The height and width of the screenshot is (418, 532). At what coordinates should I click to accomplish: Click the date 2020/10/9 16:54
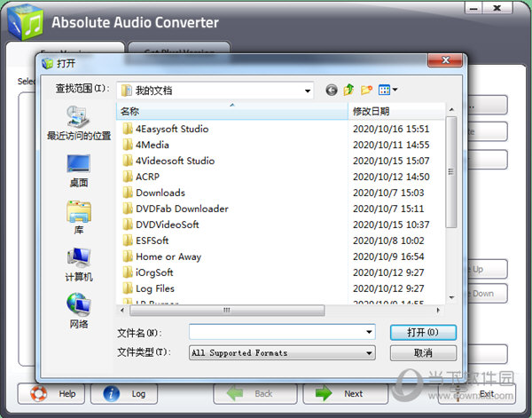point(388,256)
